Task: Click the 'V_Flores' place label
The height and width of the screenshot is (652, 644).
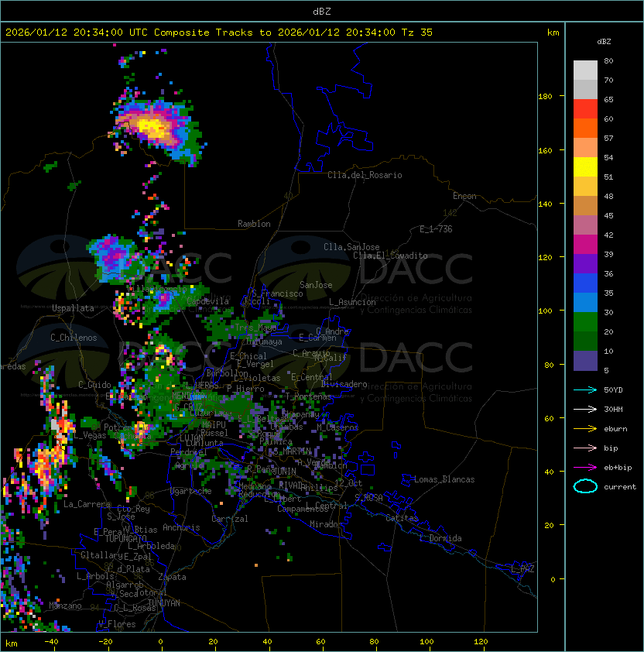Action: point(117,624)
